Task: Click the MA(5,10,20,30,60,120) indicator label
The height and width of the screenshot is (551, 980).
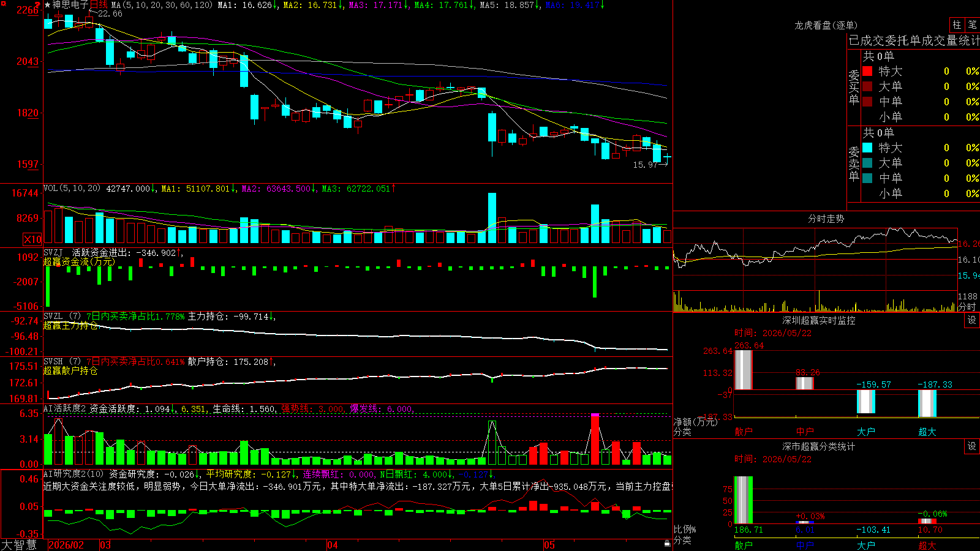Action: 162,5
